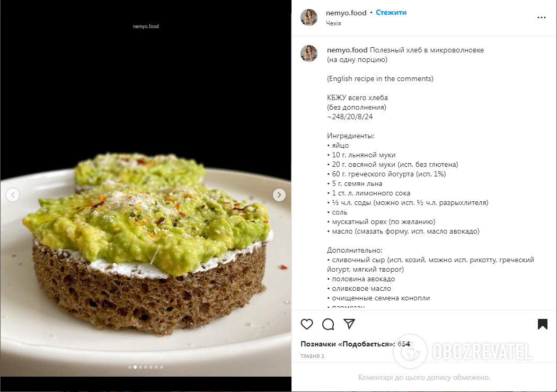Image resolution: width=557 pixels, height=392 pixels.
Task: Open the three-dots more options menu
Action: coord(542,17)
